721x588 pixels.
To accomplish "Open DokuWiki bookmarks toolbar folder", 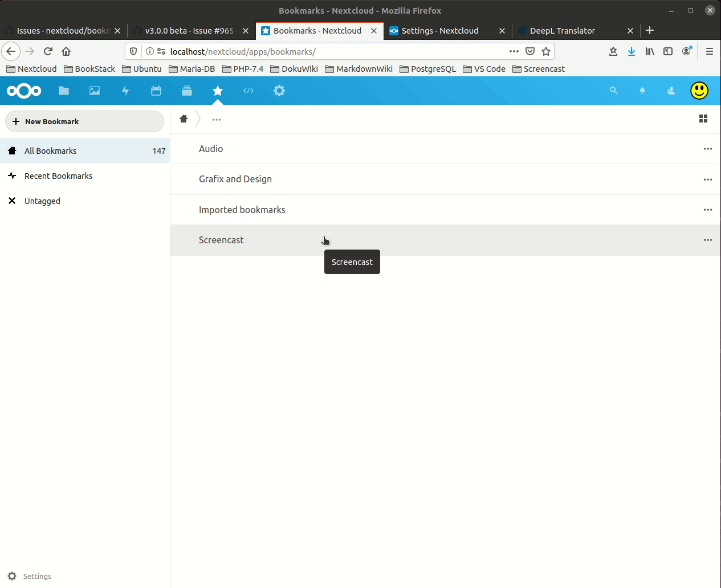I will (294, 69).
